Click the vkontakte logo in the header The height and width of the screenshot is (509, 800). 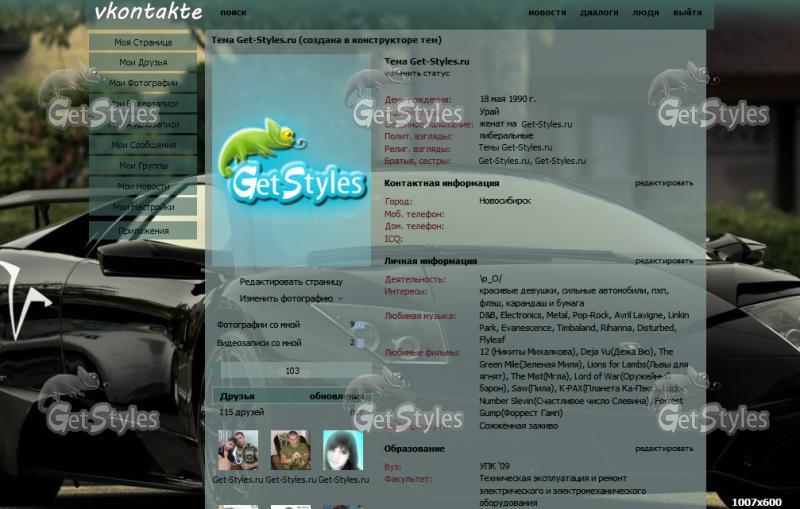(147, 12)
